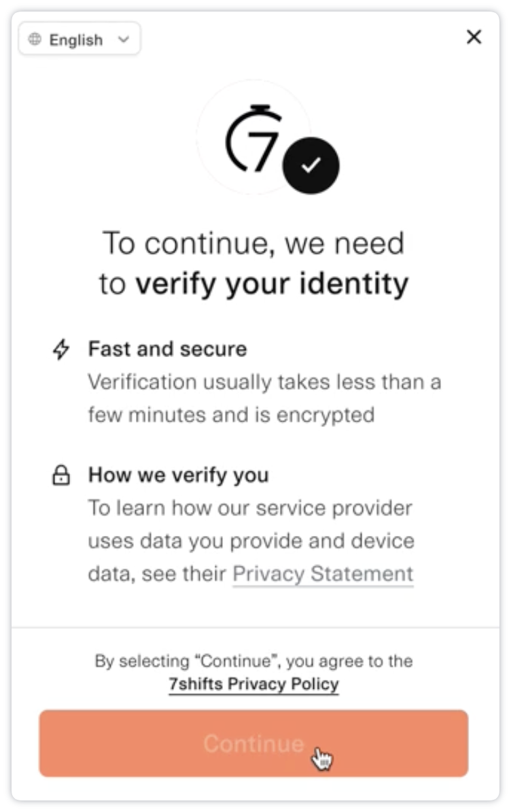Click the 'Fast and secure' heading
511x812 pixels.
coord(168,349)
